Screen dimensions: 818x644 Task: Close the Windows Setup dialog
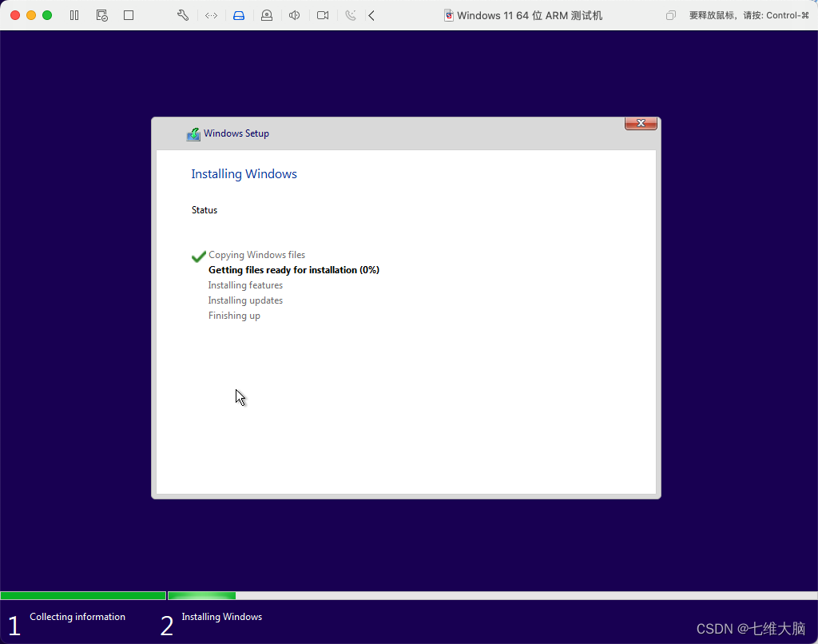point(641,123)
